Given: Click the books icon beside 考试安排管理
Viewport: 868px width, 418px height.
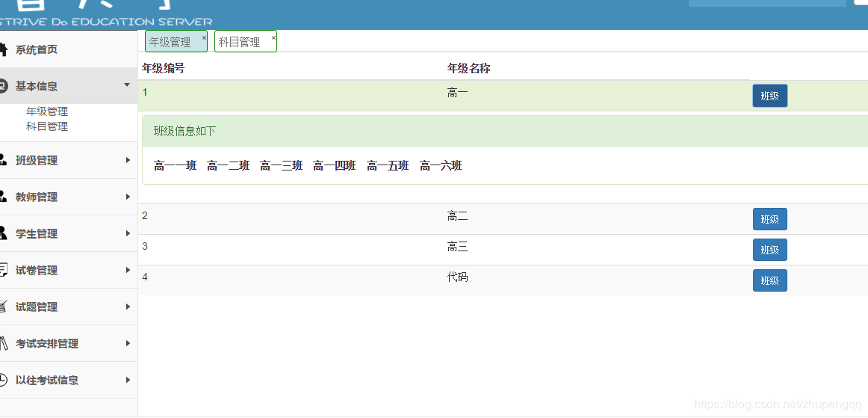Looking at the screenshot, I should coord(3,343).
